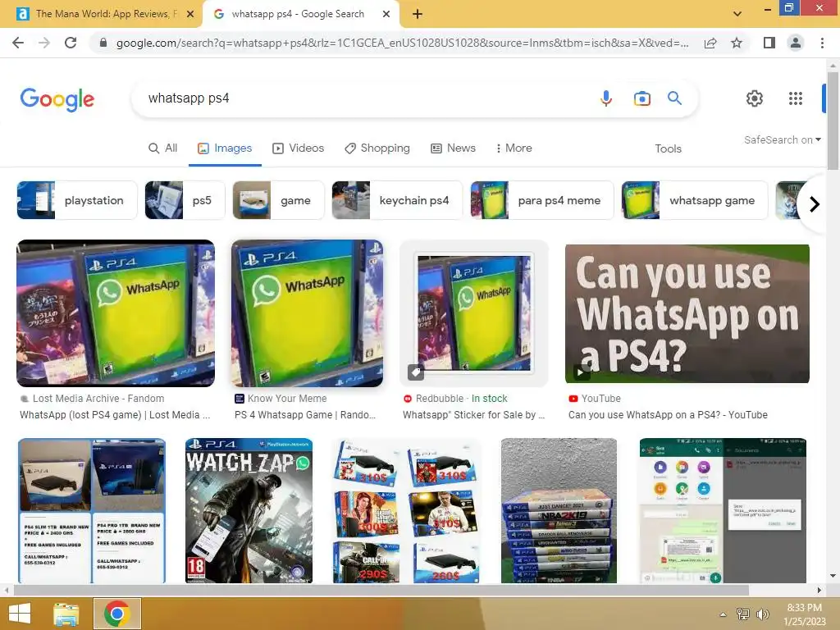The height and width of the screenshot is (630, 840).
Task: Open the PS4 bundles price list image
Action: (407, 510)
